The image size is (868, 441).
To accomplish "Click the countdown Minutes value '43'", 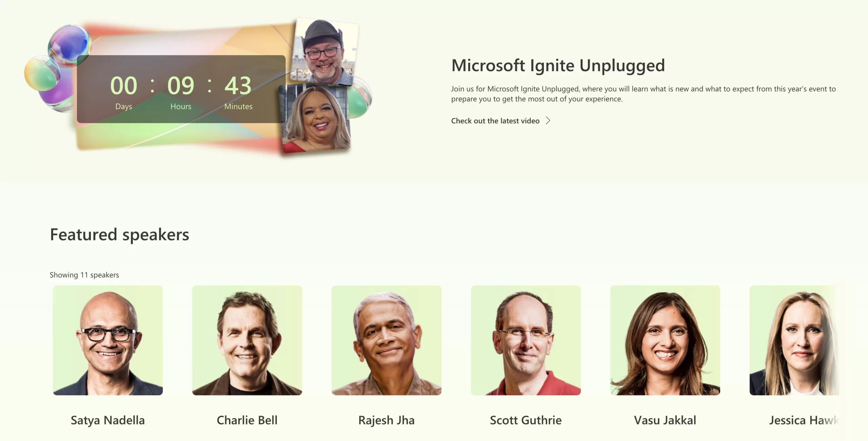I will coord(238,85).
